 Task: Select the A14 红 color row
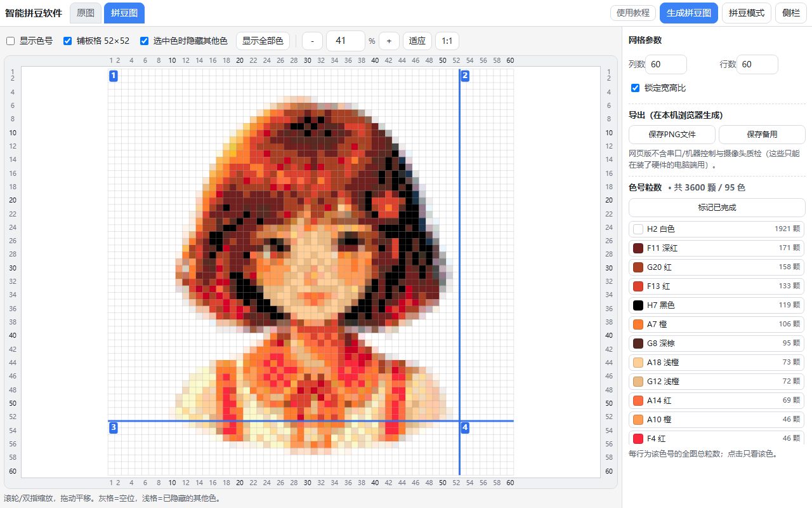point(717,400)
